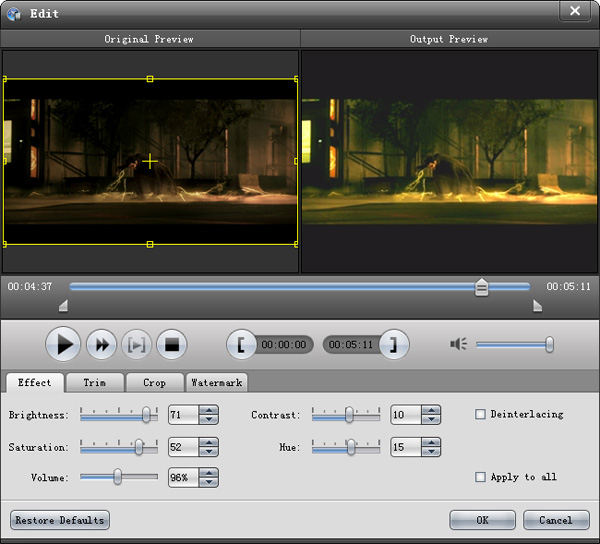Click the fast forward button
This screenshot has height=544, width=600.
(101, 345)
